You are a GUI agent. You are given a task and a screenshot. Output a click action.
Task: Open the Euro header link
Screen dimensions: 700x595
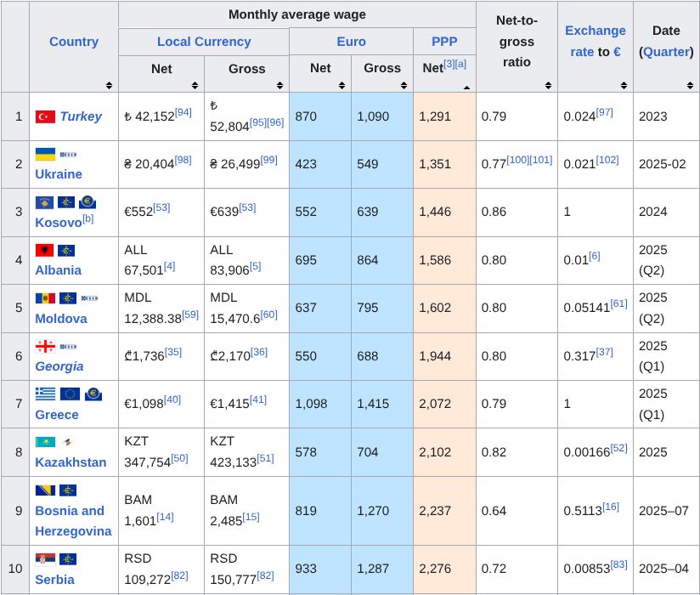[x=352, y=42]
